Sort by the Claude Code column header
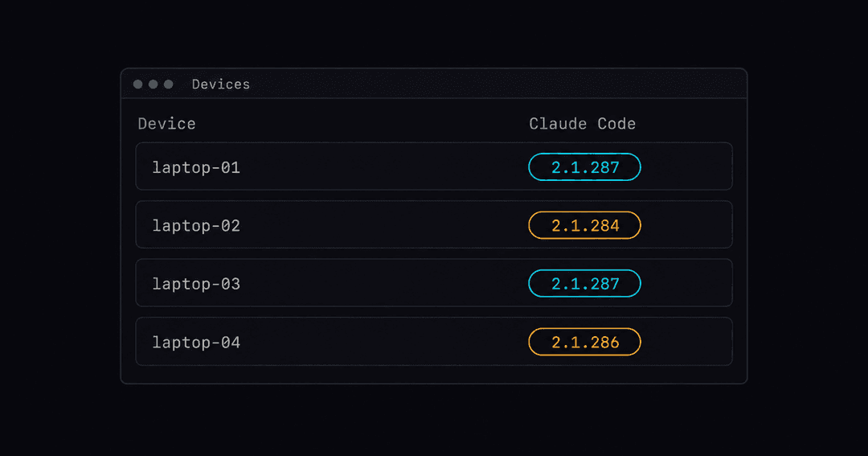Viewport: 868px width, 456px height. click(x=583, y=124)
